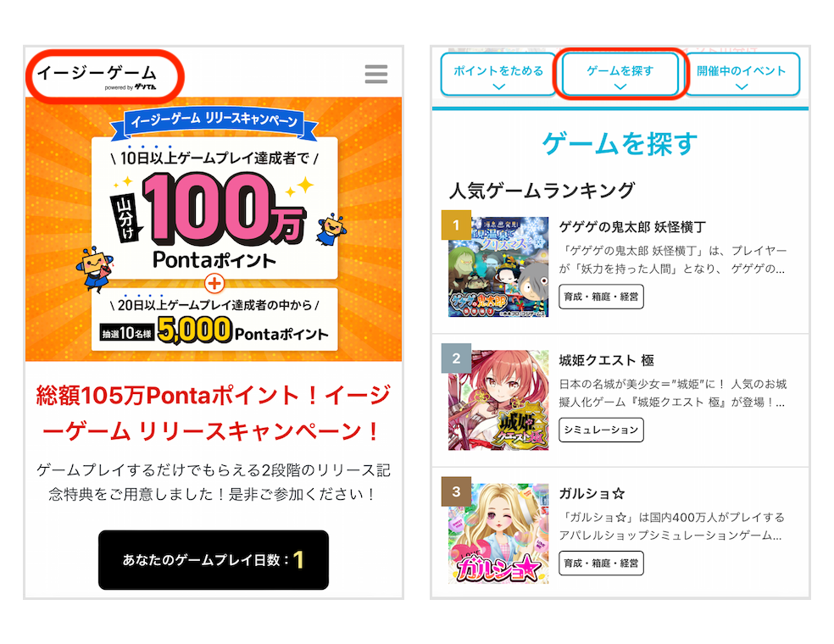Click the ゲゲゲの鬼太郎 妖怪横丁 title
The height and width of the screenshot is (644, 834).
pos(632,227)
